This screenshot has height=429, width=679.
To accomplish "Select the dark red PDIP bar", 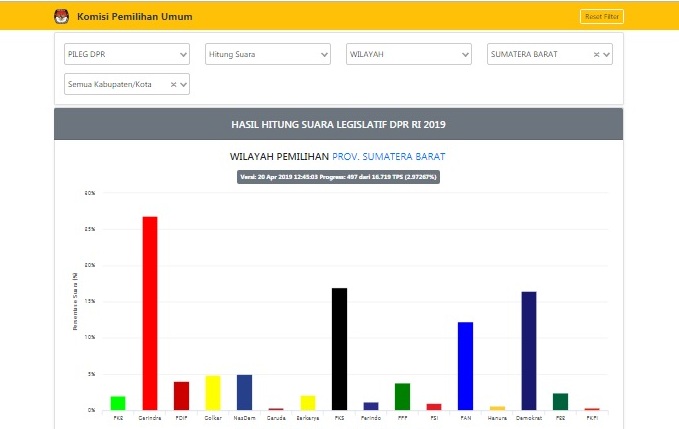I will (x=181, y=396).
